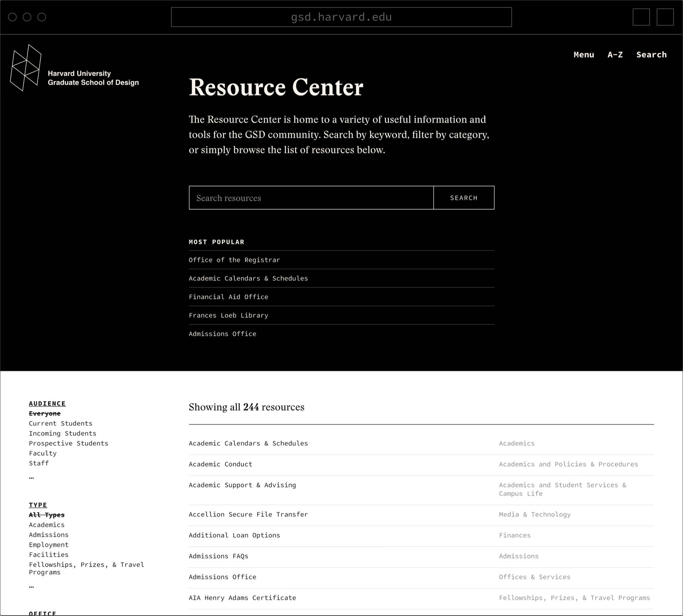The image size is (683, 616).
Task: Open Accellion Secure File Transfer resource
Action: click(248, 514)
